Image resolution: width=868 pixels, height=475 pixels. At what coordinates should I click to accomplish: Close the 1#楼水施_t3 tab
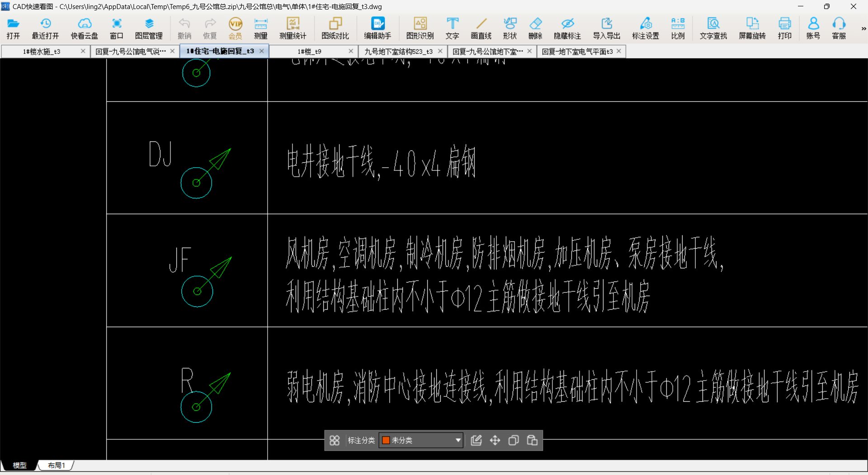click(x=83, y=51)
